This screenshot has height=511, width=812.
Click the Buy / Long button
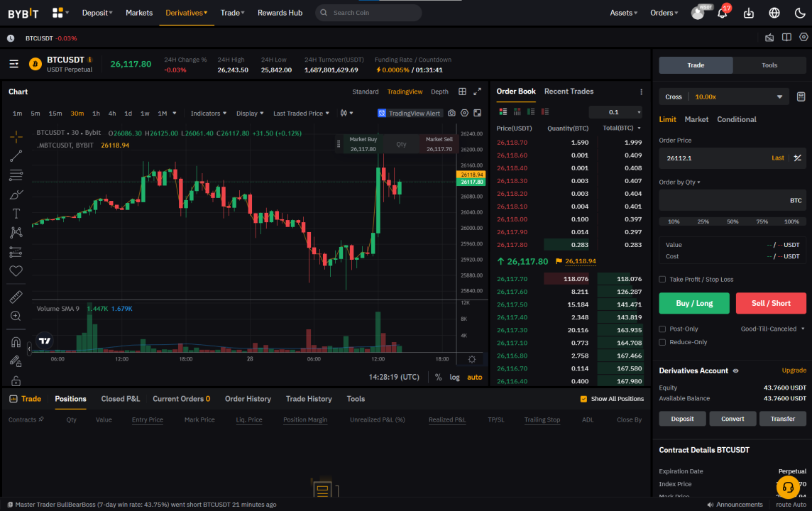click(x=694, y=303)
